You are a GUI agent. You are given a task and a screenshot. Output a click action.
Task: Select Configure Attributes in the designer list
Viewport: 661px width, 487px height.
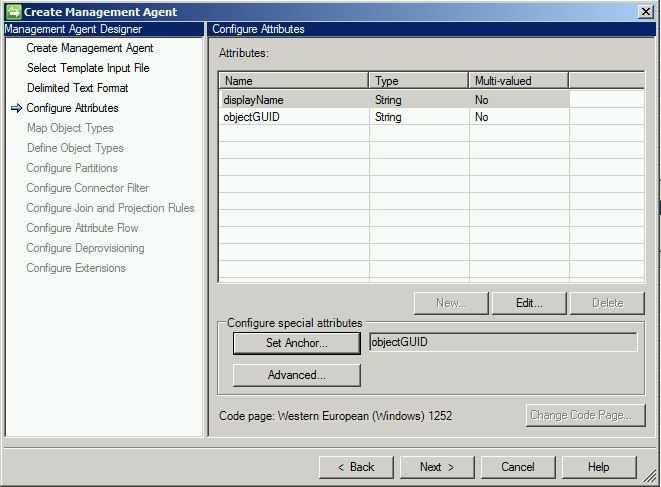tap(72, 108)
